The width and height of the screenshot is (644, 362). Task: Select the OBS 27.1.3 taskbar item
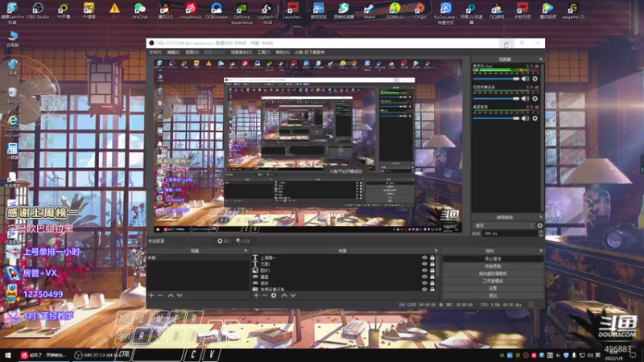click(96, 355)
